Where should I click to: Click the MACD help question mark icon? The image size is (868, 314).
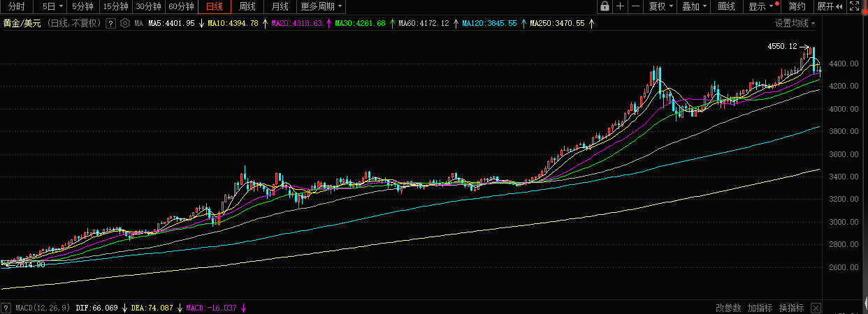(6, 308)
